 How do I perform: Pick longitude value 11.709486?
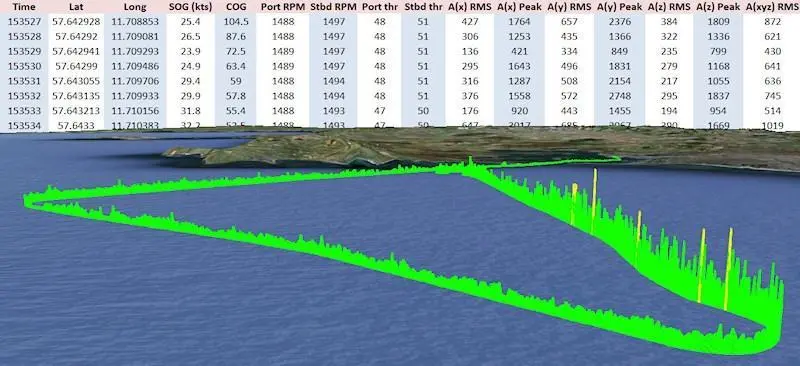[x=135, y=66]
